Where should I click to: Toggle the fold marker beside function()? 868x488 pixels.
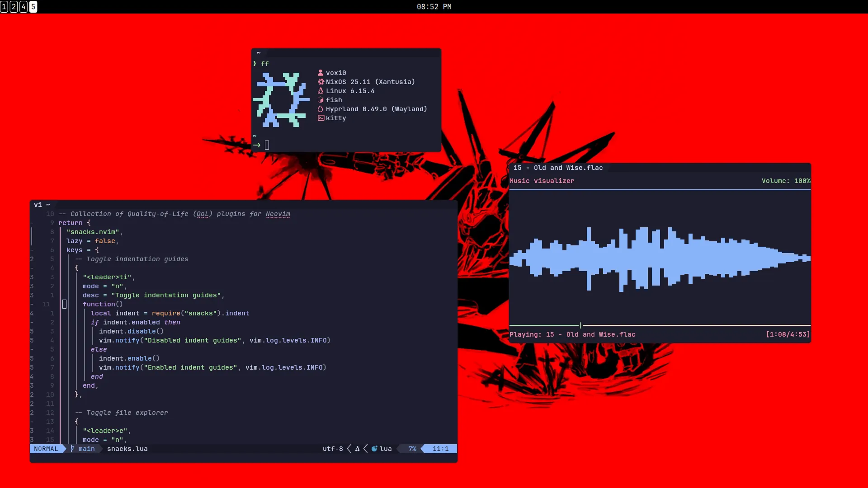click(x=65, y=304)
